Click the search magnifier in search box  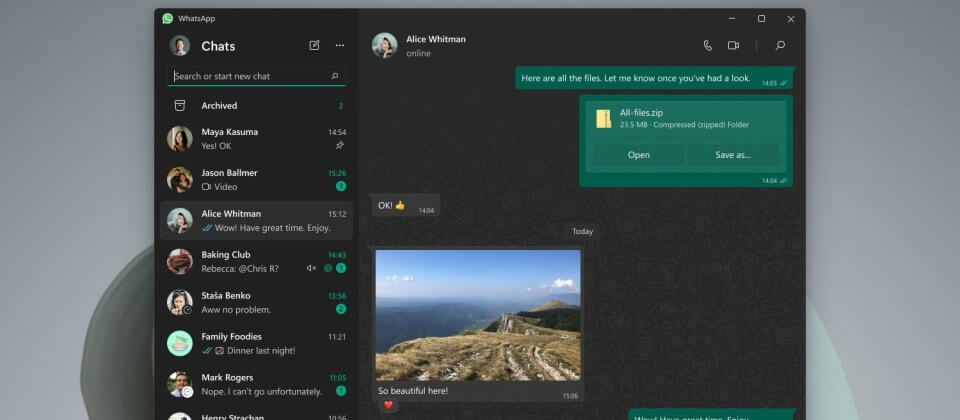pos(335,76)
